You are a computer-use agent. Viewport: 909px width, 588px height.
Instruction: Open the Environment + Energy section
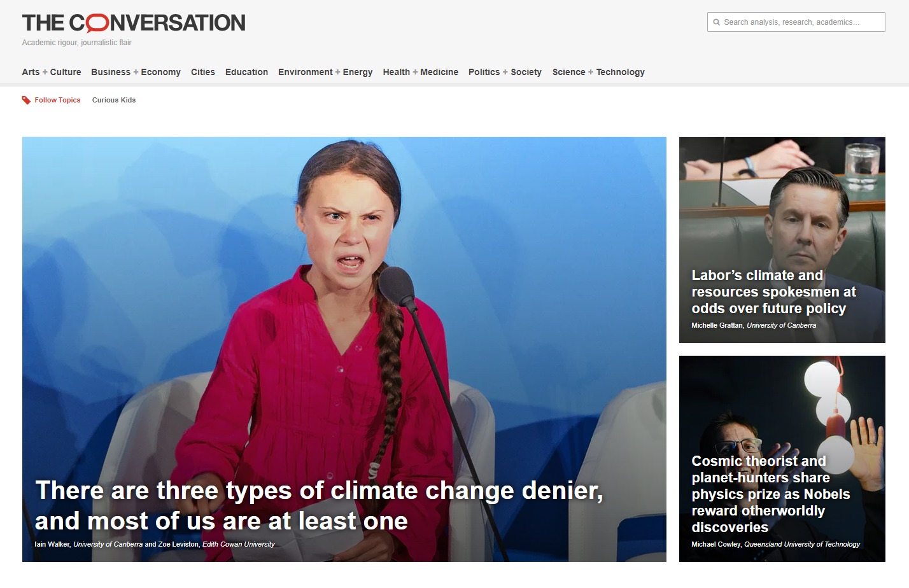click(x=325, y=72)
